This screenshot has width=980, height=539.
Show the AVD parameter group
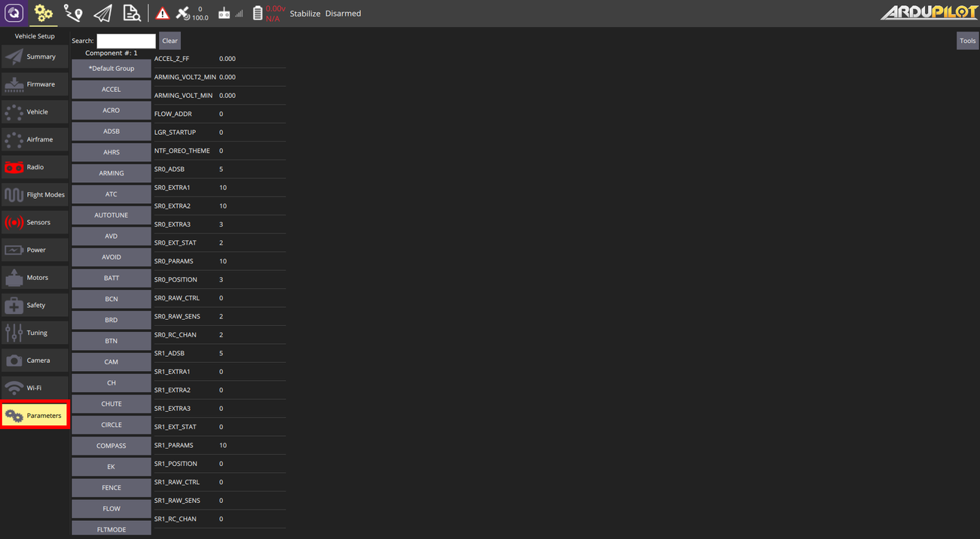tap(111, 236)
